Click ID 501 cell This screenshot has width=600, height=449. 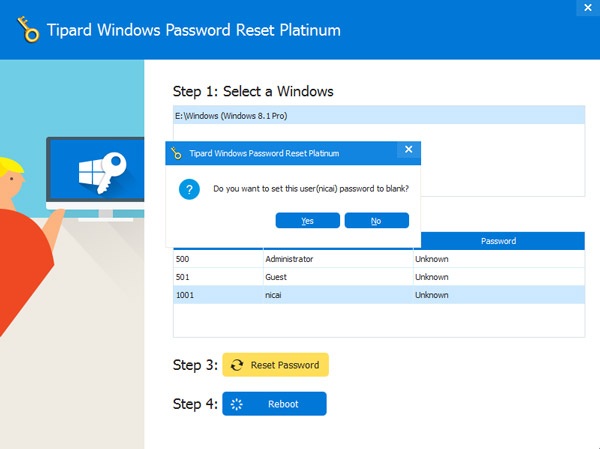coord(218,277)
